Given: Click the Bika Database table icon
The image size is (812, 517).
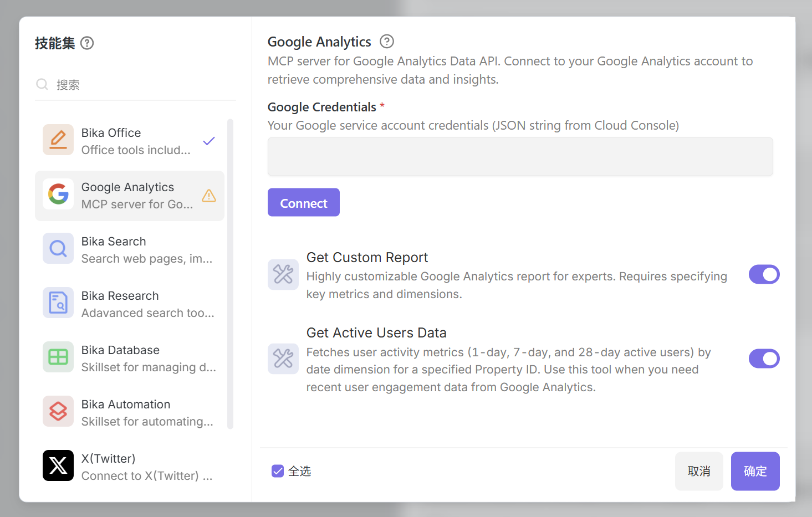Looking at the screenshot, I should click(x=58, y=357).
